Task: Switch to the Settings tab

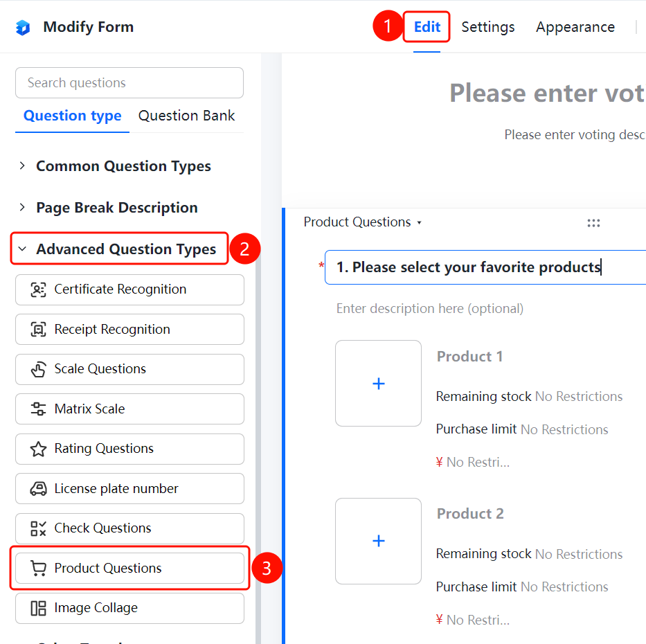Action: point(488,27)
